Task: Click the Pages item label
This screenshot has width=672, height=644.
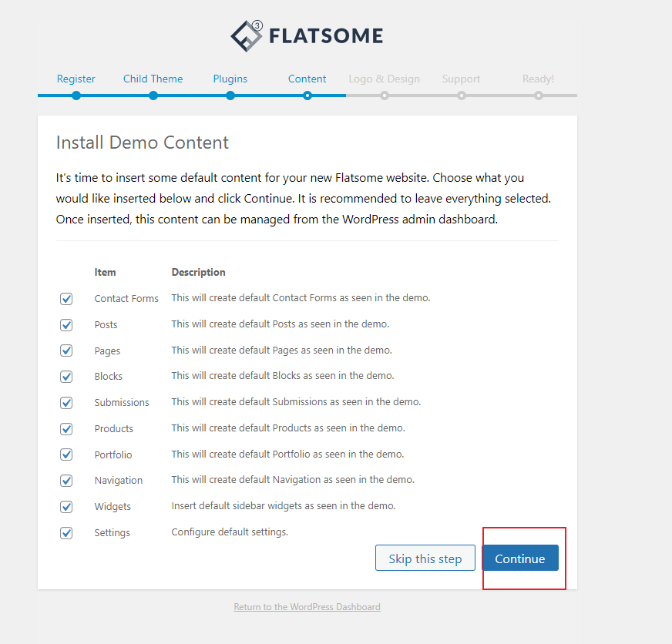Action: tap(107, 351)
